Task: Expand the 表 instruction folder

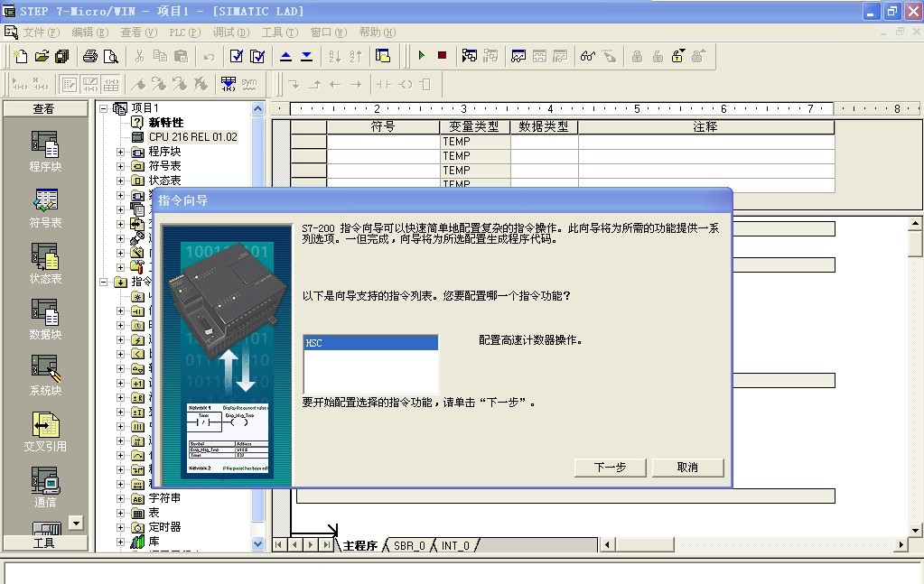Action: pos(121,514)
